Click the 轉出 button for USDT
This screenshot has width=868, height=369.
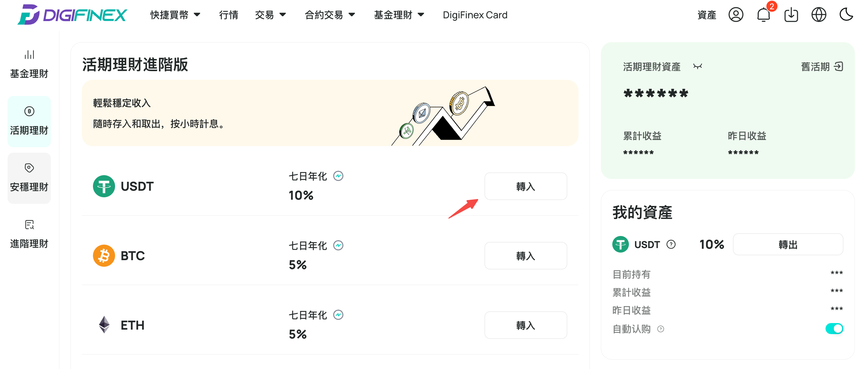[x=788, y=245]
